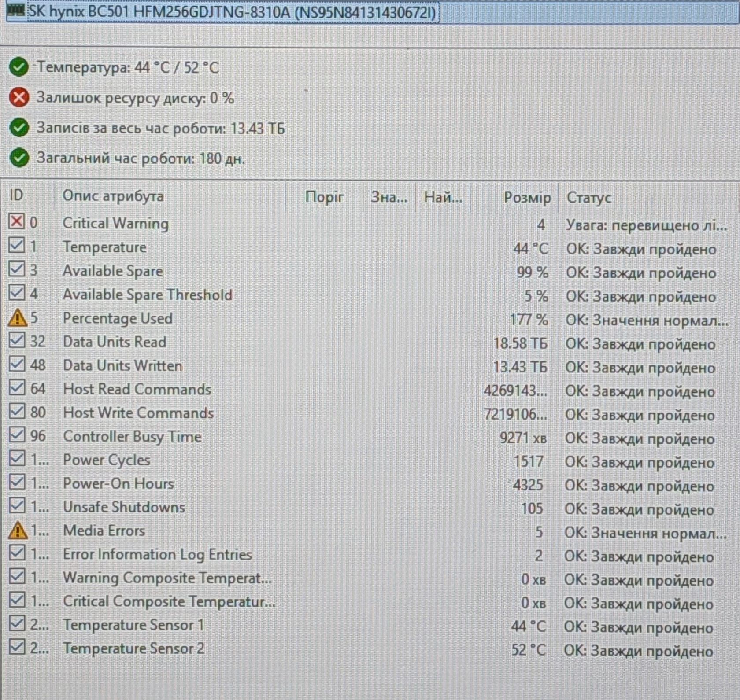Uncheck the Data Units Read checkbox
This screenshot has height=700, width=740.
pos(17,340)
